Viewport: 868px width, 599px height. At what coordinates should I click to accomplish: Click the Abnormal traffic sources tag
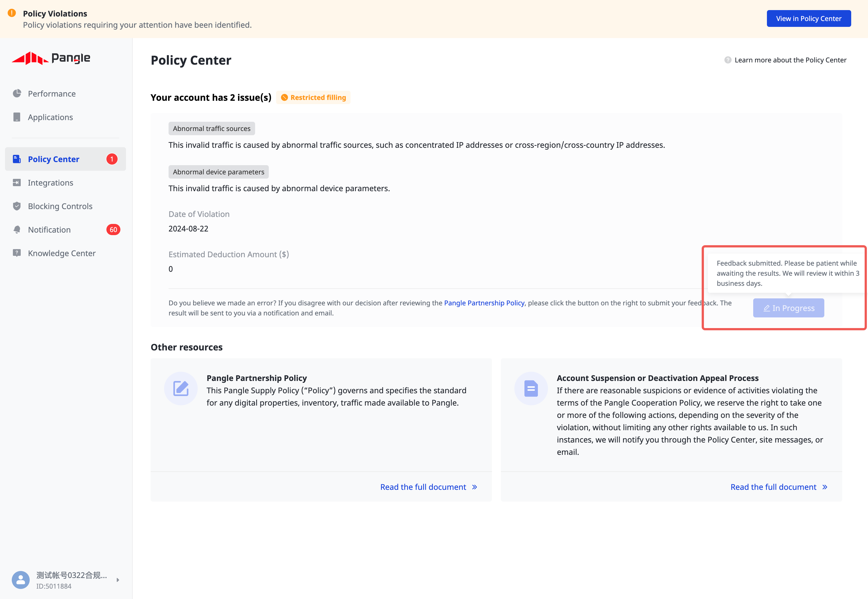coord(212,128)
